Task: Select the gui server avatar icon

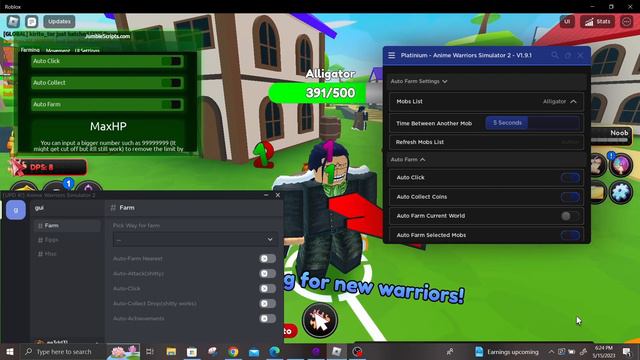Action: 16,210
